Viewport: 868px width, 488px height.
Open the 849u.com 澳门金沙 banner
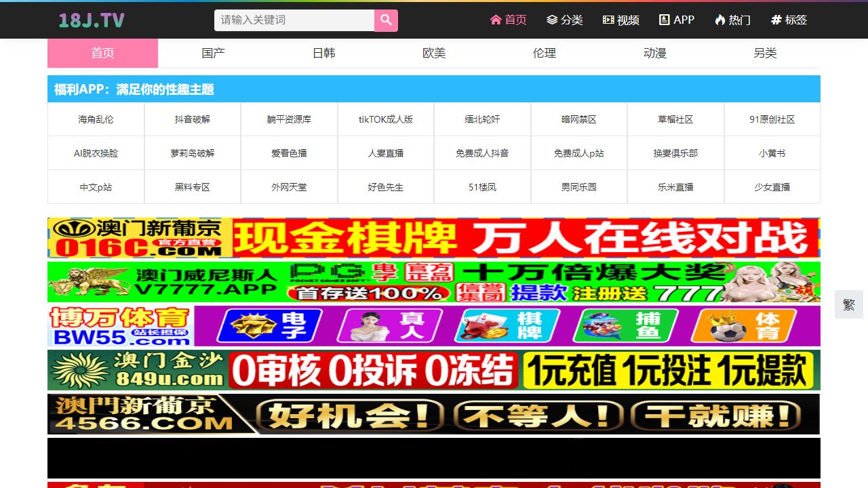point(434,370)
